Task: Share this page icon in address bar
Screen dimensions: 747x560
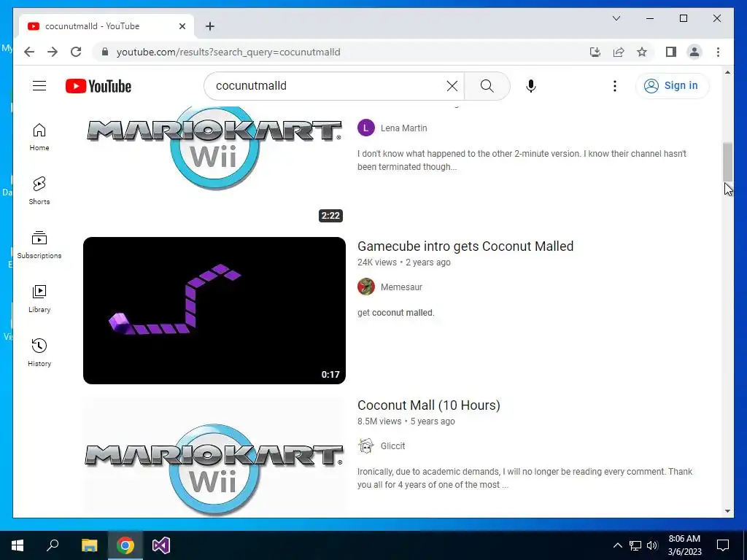Action: click(x=619, y=52)
